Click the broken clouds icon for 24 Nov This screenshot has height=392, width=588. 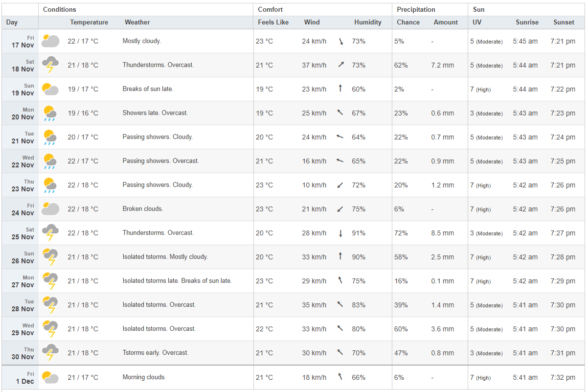(x=50, y=209)
